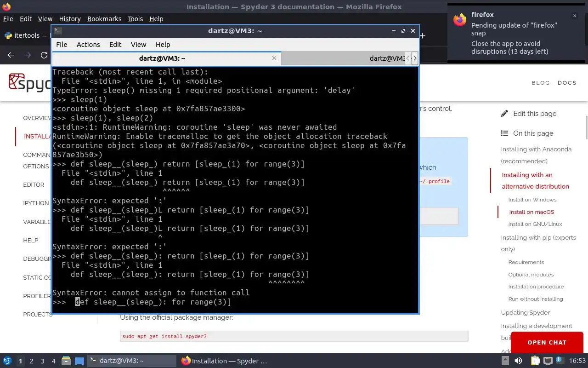Click the Spyder logo on the page
The image size is (588, 368).
coord(29,82)
